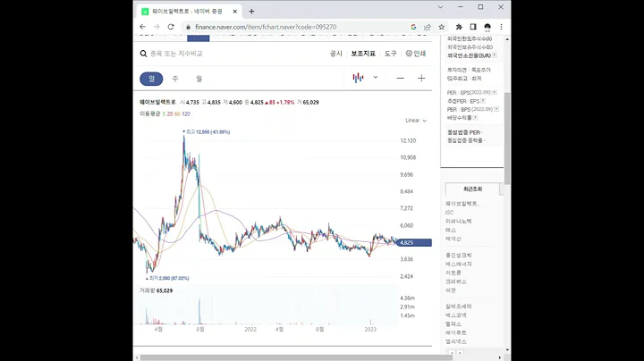644x361 pixels.
Task: Open 엘파스 in the recent list
Action: [453, 324]
